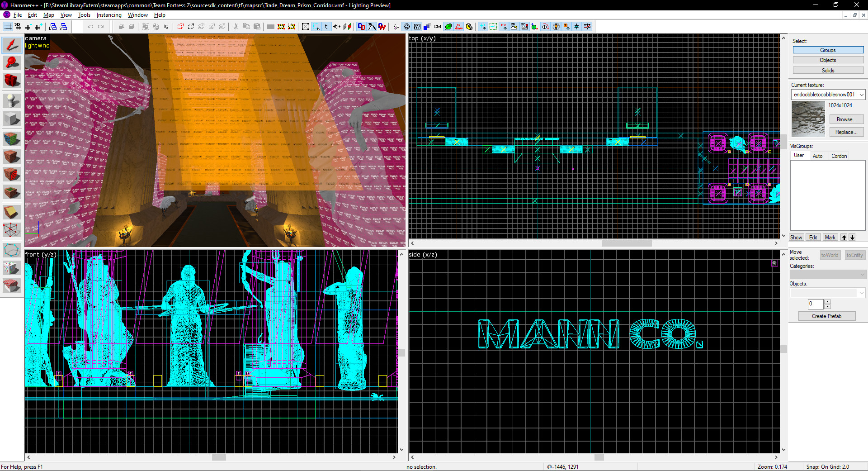This screenshot has height=471, width=868.
Task: Open the current texture dropdown
Action: pos(861,95)
